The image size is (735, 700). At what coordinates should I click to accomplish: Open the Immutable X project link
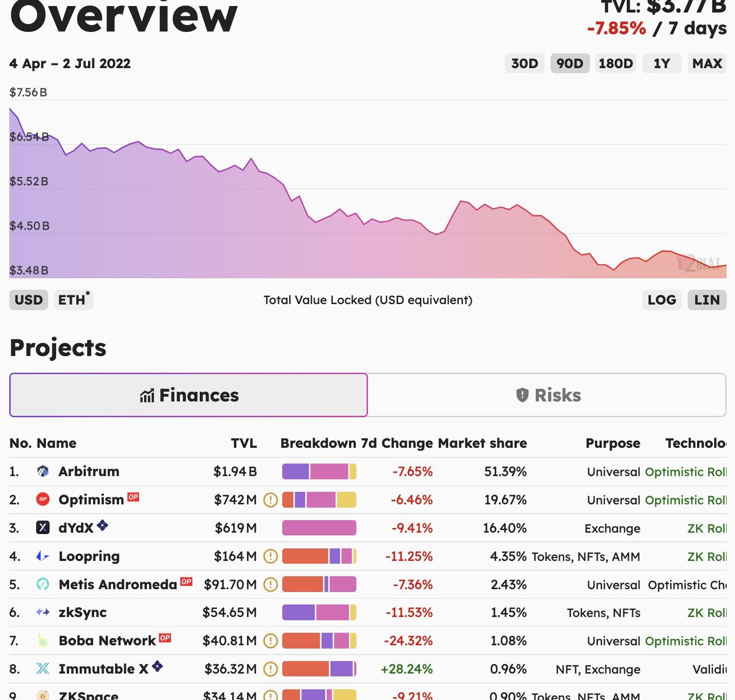point(103,669)
